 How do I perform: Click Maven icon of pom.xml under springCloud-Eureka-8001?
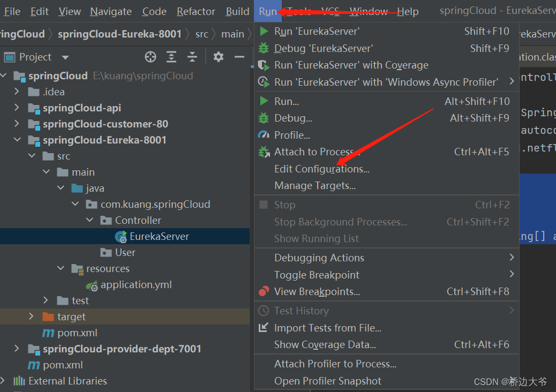pos(48,333)
